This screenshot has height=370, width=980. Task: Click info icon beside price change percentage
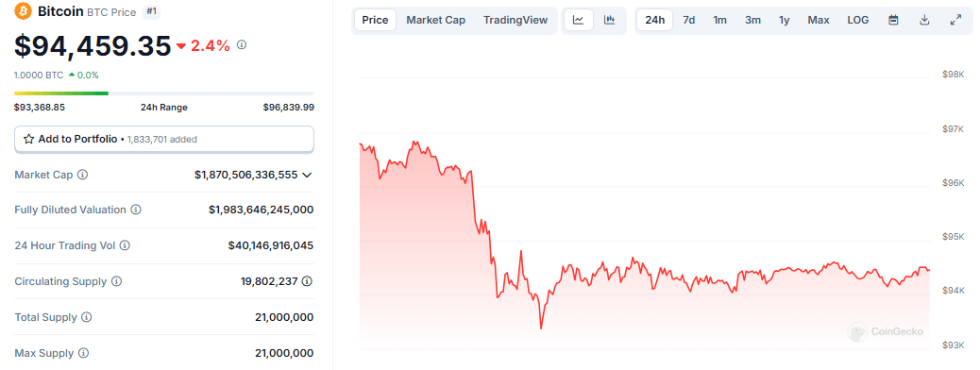(242, 45)
